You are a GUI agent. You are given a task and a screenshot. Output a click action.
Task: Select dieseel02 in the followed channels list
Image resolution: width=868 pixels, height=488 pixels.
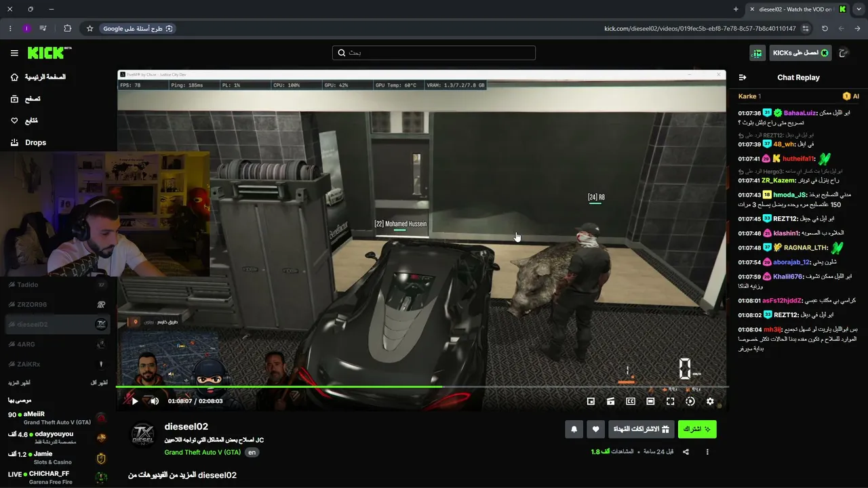click(x=57, y=325)
